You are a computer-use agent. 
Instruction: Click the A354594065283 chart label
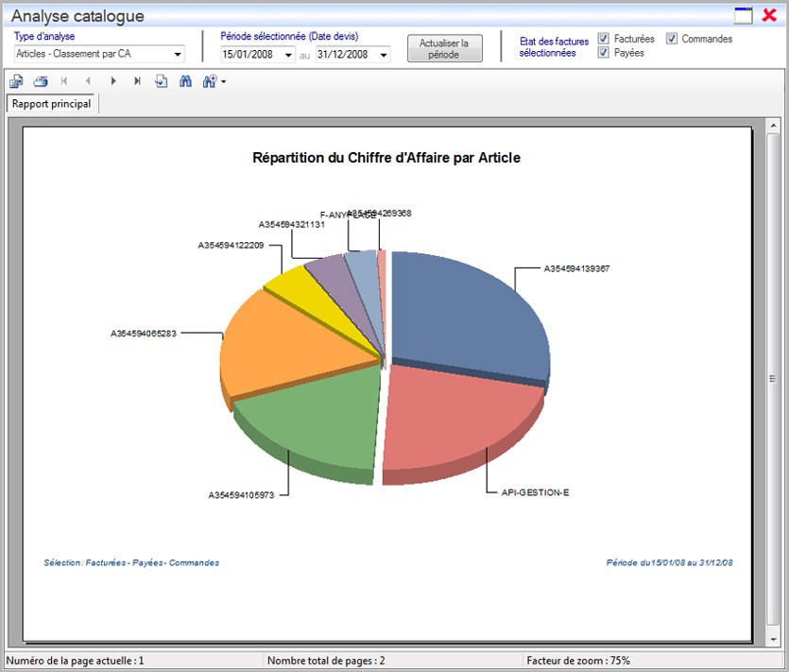[144, 334]
